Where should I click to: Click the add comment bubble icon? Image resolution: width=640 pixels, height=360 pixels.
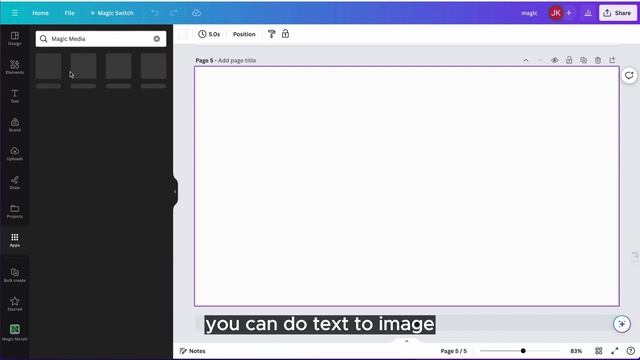(x=629, y=76)
